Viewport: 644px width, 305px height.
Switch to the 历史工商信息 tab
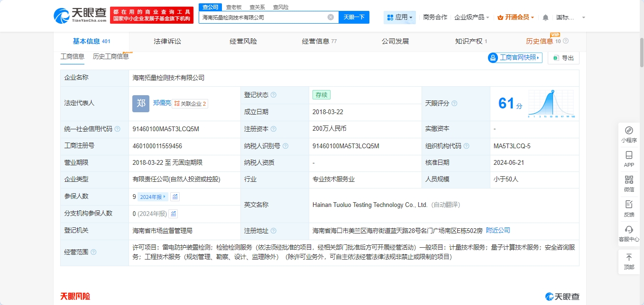[111, 57]
